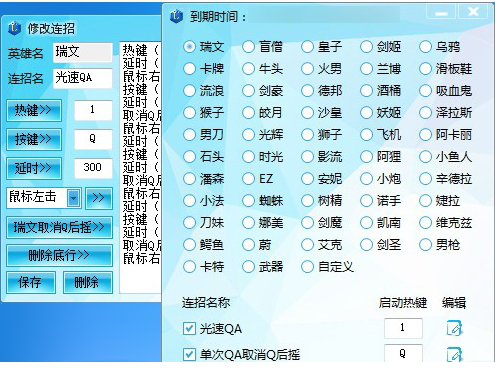Select the 男枪 hero radio button

click(x=425, y=245)
